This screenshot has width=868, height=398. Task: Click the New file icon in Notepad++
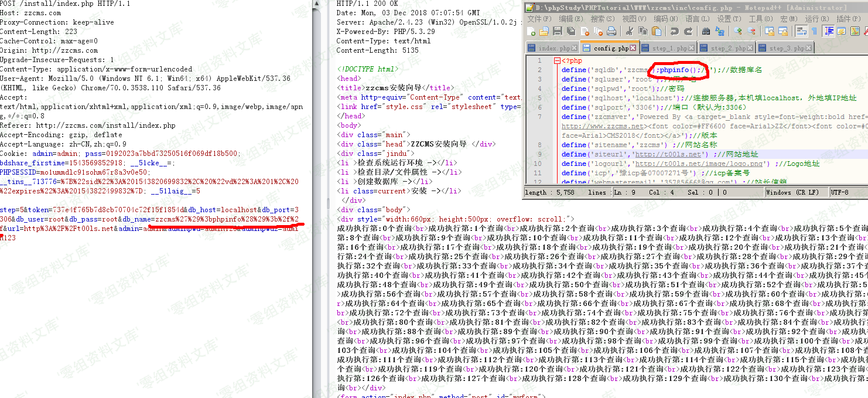[x=531, y=31]
